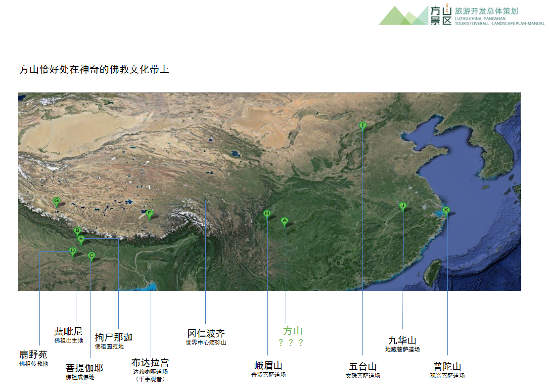549x392 pixels.
Task: Click map marker G on the map
Action: pos(56,201)
